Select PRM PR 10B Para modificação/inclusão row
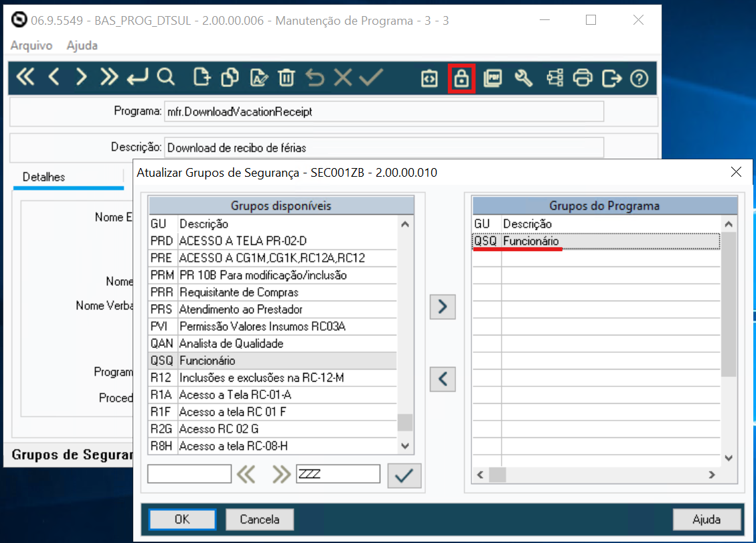756x543 pixels. (273, 275)
